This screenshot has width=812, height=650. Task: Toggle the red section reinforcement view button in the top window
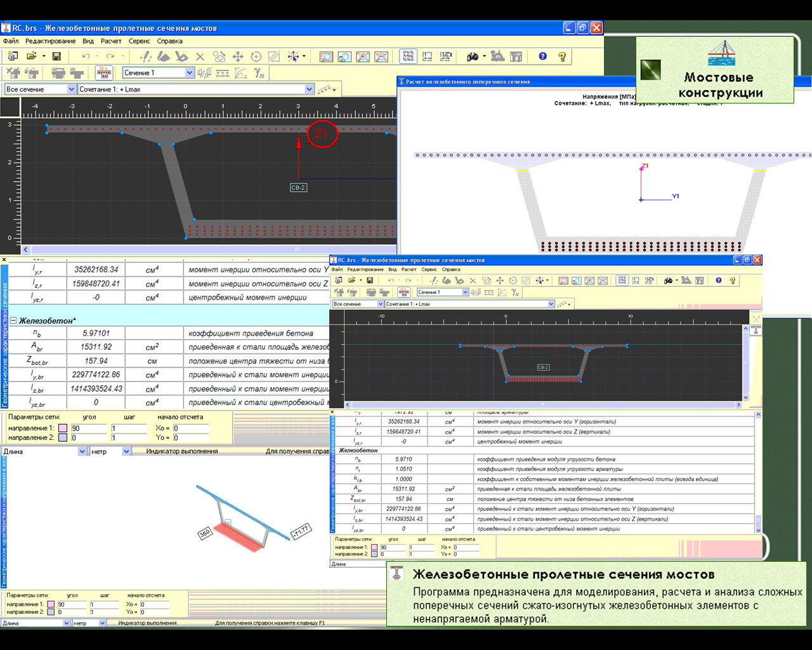tap(104, 73)
